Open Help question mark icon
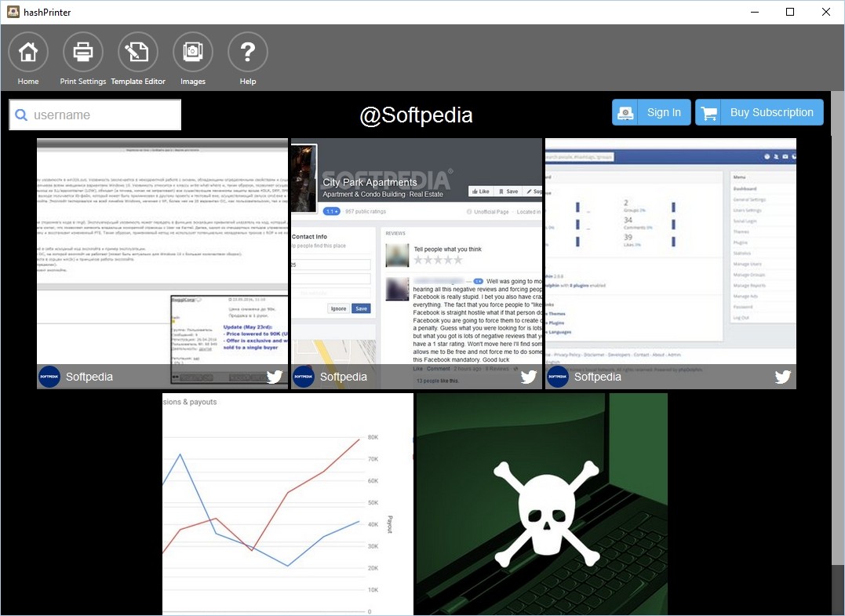 tap(248, 52)
